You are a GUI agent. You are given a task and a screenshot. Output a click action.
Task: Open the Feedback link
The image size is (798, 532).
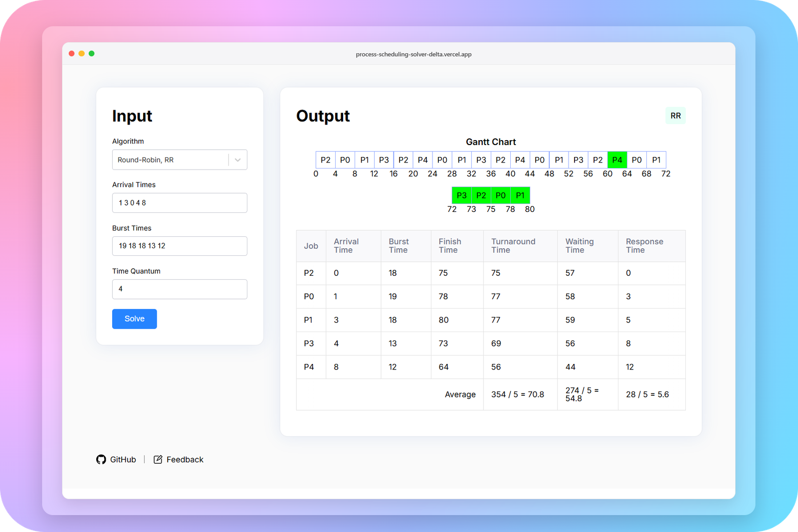click(185, 459)
